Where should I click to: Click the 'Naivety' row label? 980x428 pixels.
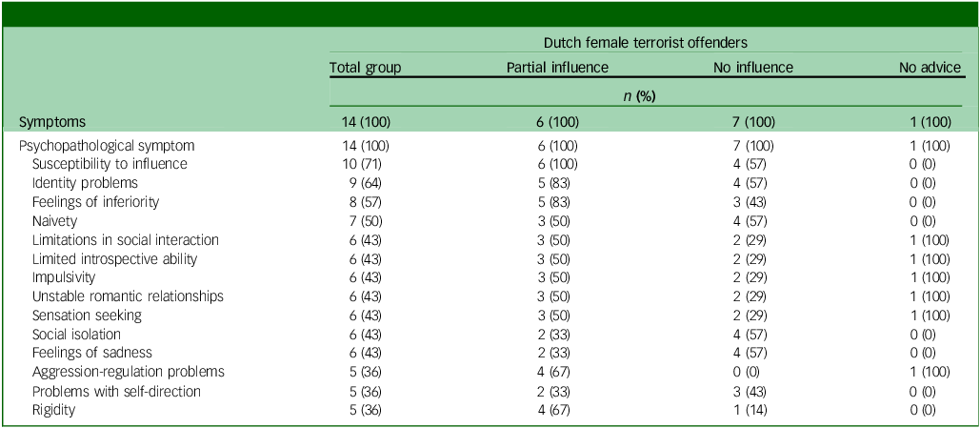point(57,220)
